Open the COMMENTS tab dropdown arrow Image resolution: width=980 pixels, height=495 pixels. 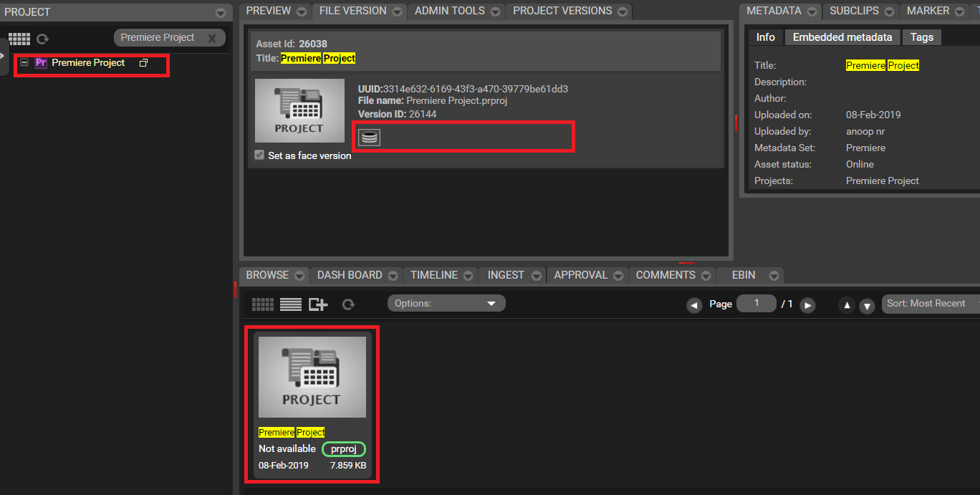(x=706, y=276)
